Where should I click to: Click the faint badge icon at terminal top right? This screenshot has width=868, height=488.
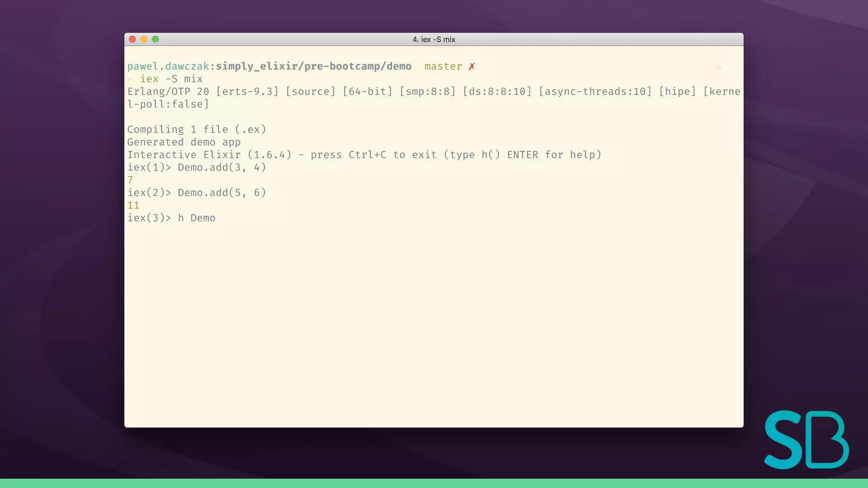pyautogui.click(x=718, y=67)
